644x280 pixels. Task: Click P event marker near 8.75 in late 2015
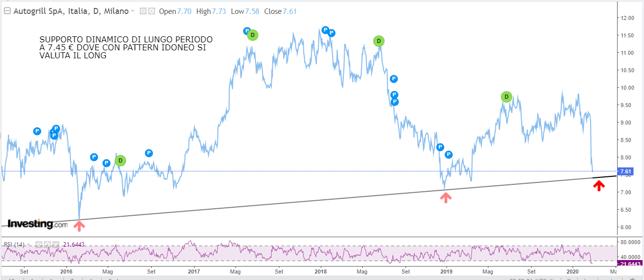coord(37,131)
